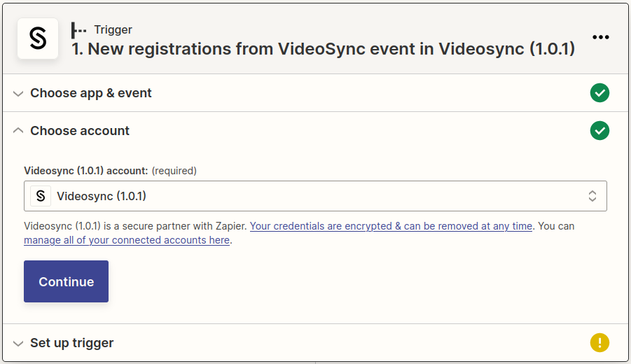
Task: Click yellow warning icon on Set up trigger
Action: click(599, 343)
